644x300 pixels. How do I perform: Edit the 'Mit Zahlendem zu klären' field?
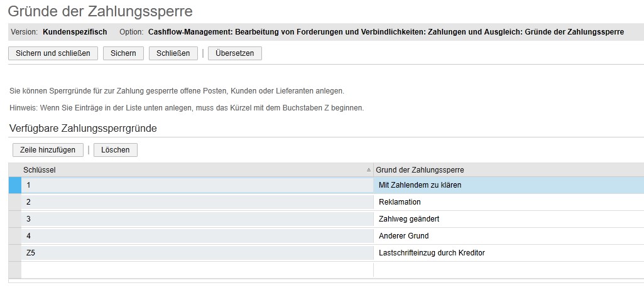[x=508, y=185]
